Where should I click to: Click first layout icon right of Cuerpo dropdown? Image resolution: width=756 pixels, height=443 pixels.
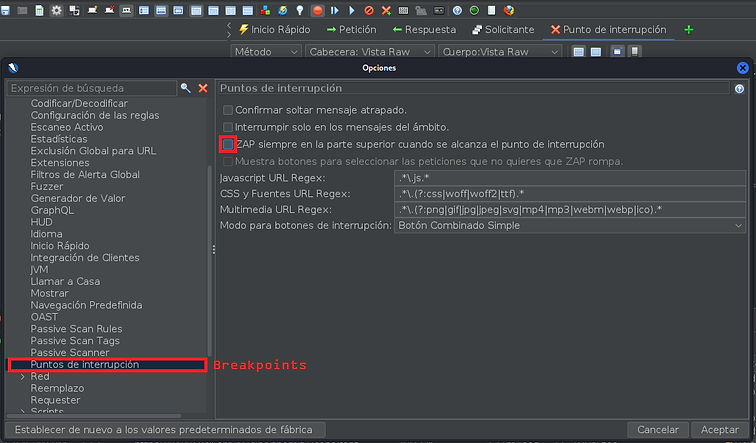pyautogui.click(x=579, y=52)
